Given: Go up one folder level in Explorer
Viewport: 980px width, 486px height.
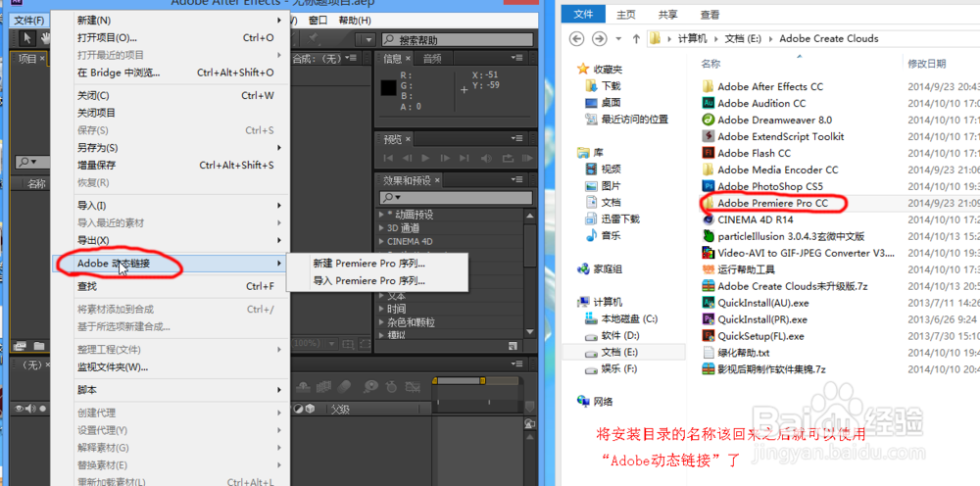Looking at the screenshot, I should [636, 39].
